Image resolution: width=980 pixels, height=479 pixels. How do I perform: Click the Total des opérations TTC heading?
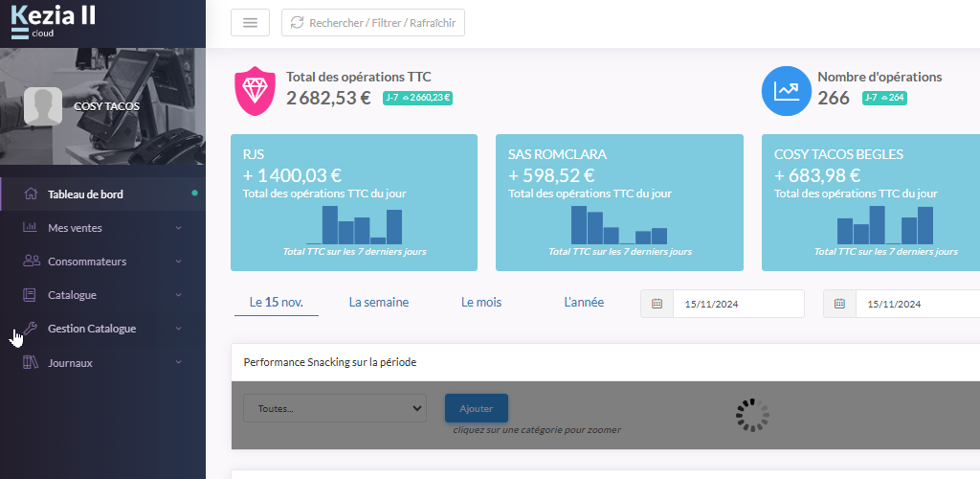click(359, 77)
